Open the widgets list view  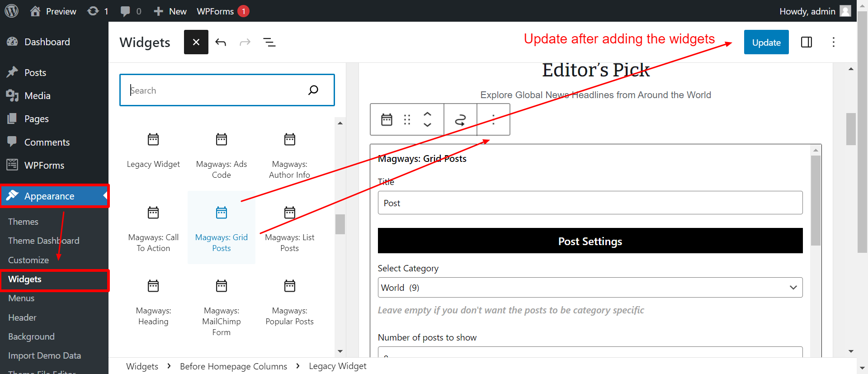click(x=269, y=42)
